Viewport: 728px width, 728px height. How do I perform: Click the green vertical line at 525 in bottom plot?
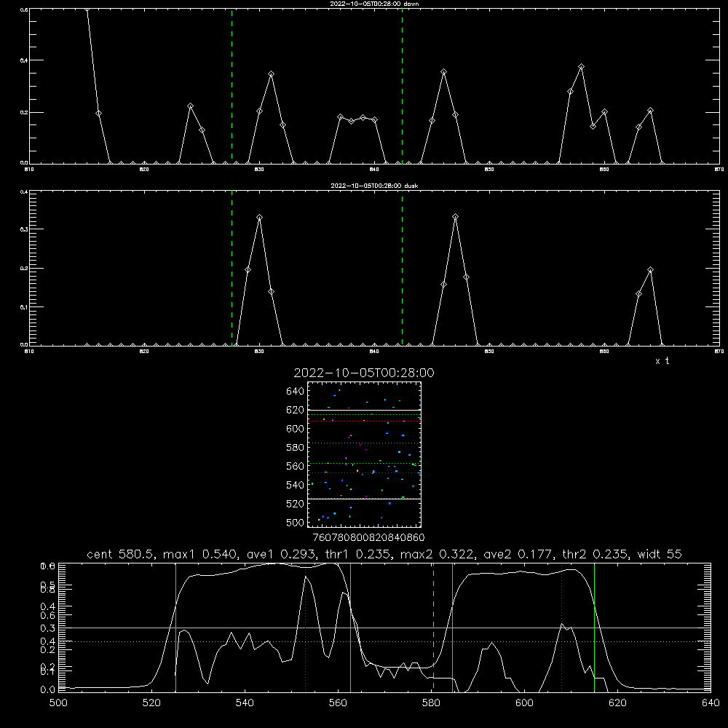coord(175,627)
